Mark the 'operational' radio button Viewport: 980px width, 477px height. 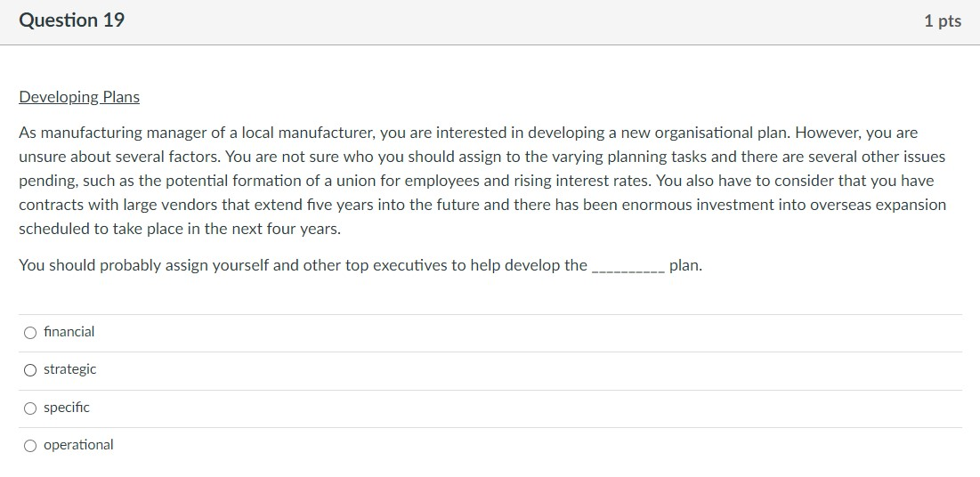[x=31, y=446]
